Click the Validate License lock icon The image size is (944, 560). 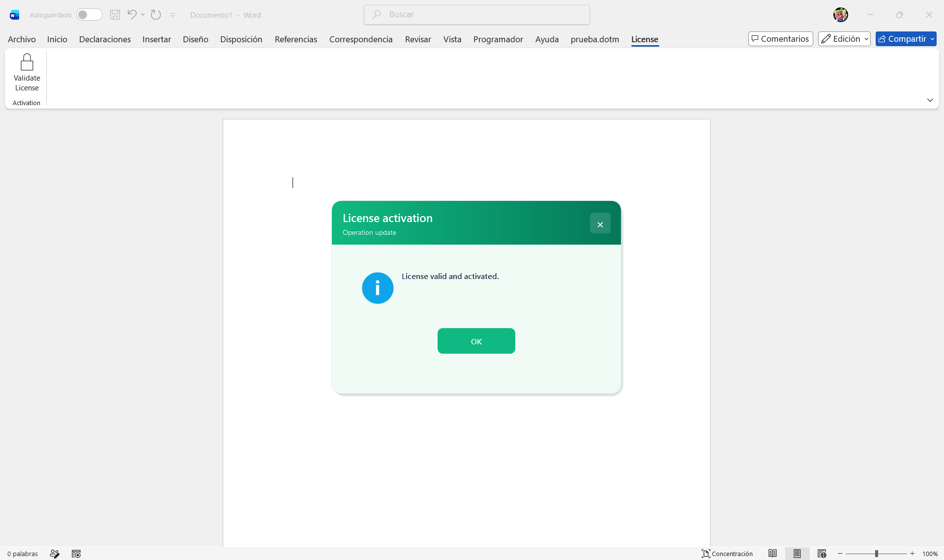(x=27, y=62)
